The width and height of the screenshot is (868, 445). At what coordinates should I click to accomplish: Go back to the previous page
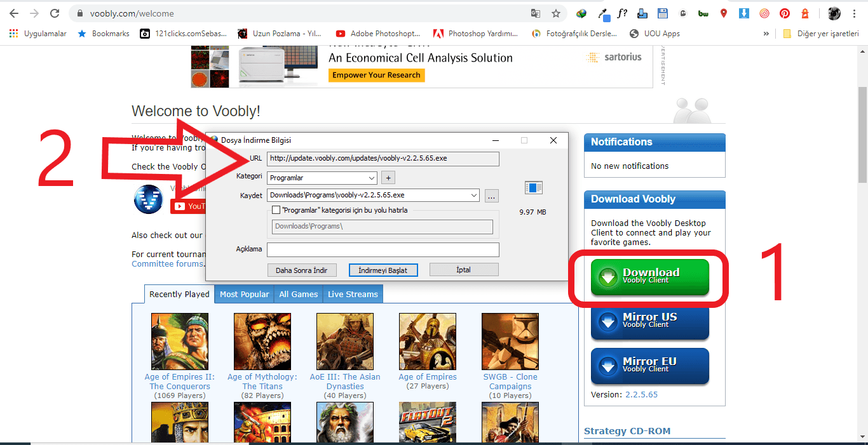coord(14,13)
